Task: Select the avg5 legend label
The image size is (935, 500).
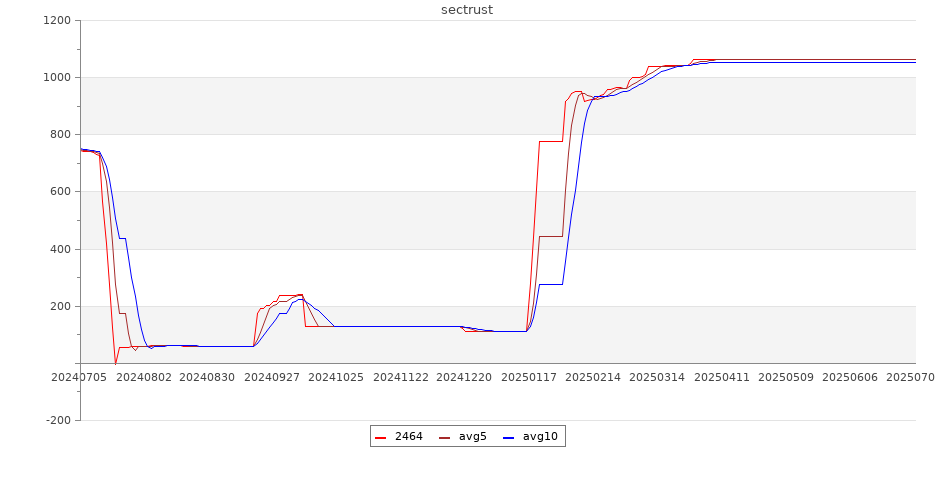Action: coord(472,436)
